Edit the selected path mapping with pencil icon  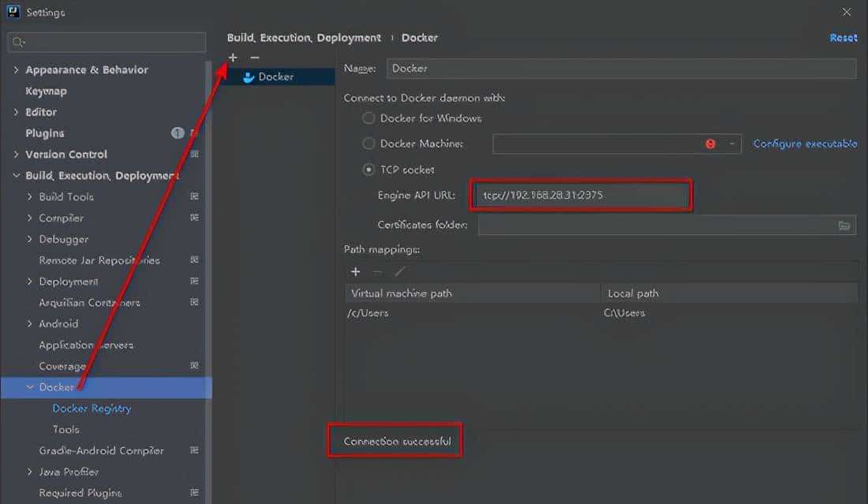click(x=398, y=271)
